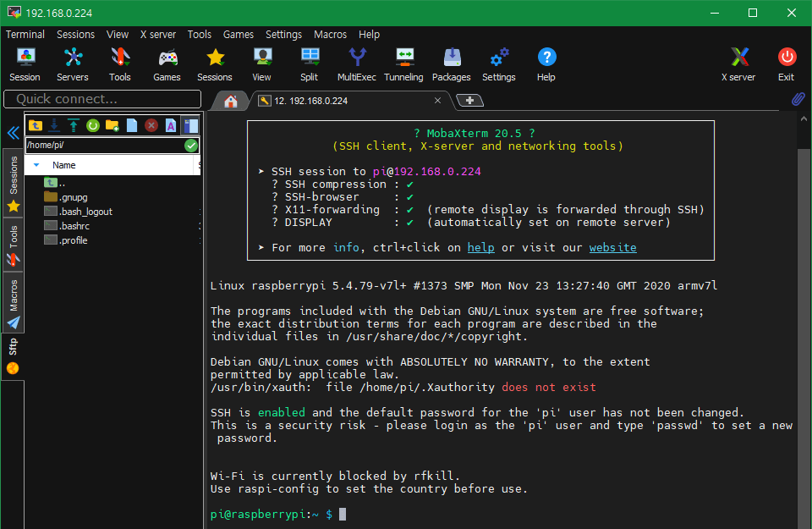
Task: Select the Sftp vertical side tab
Action: coord(13,356)
